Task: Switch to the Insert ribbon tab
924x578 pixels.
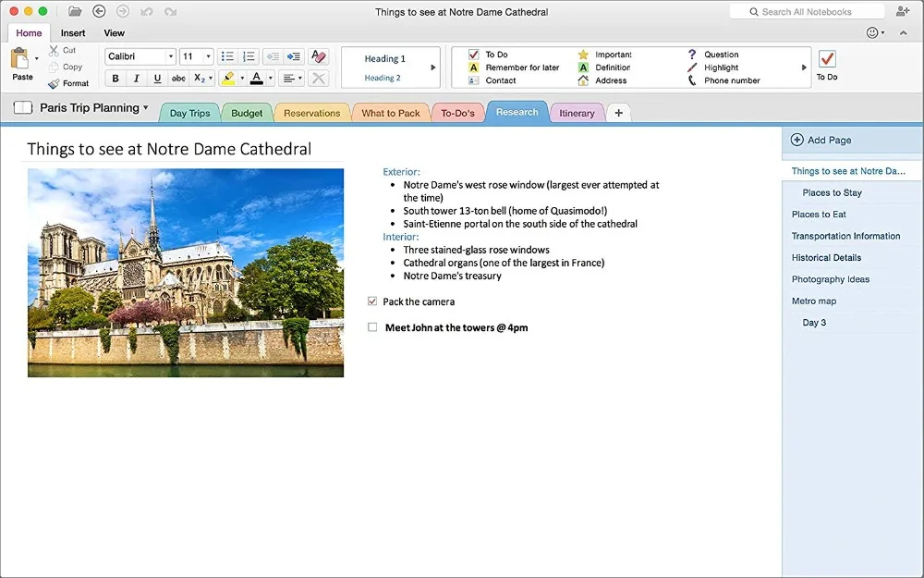Action: pyautogui.click(x=73, y=33)
